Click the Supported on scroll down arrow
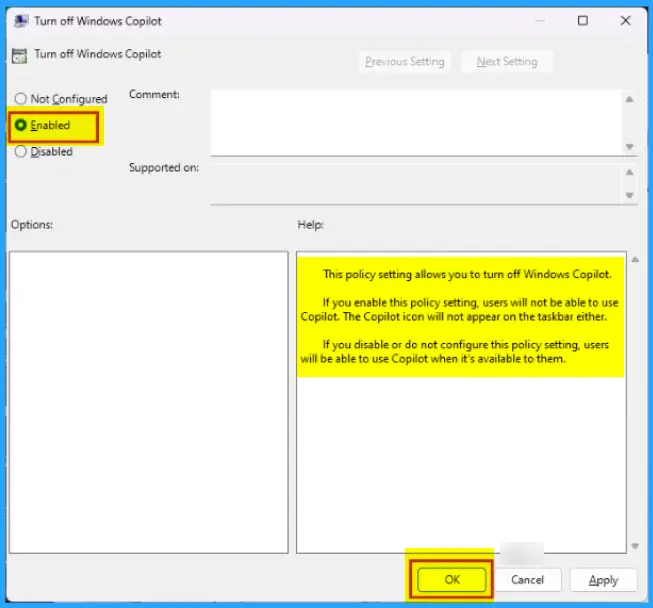This screenshot has height=608, width=653. (630, 195)
